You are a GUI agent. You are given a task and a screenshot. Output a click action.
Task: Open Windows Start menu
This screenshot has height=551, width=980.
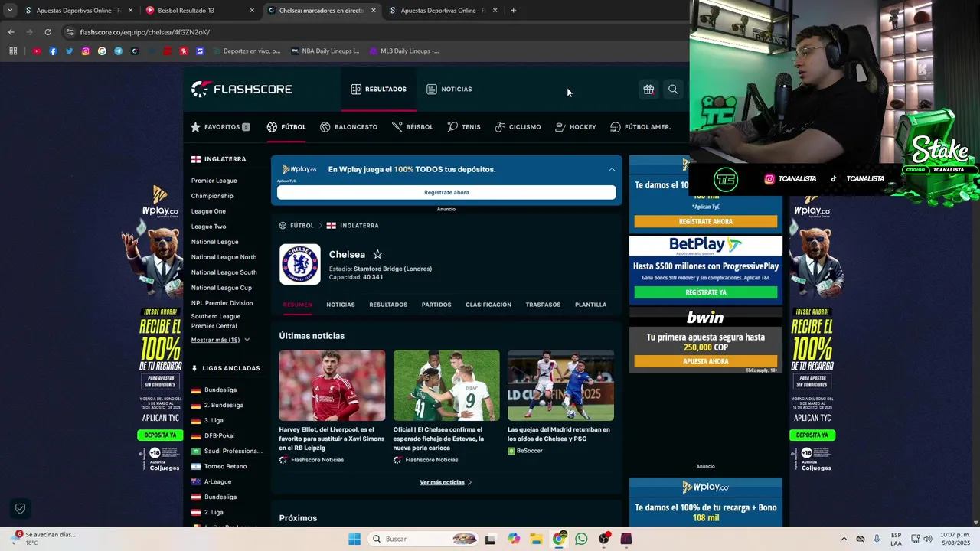(x=354, y=539)
